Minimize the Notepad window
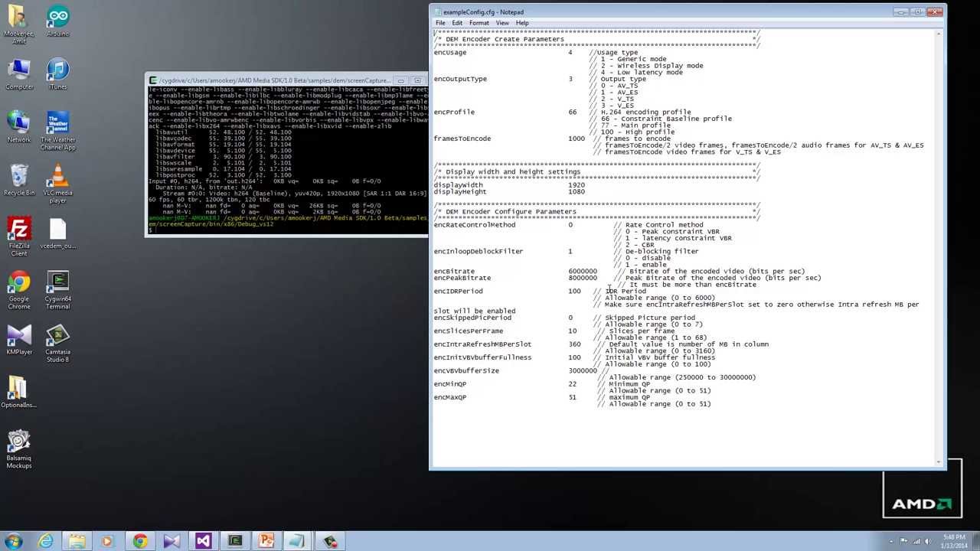This screenshot has width=980, height=551. [x=901, y=11]
